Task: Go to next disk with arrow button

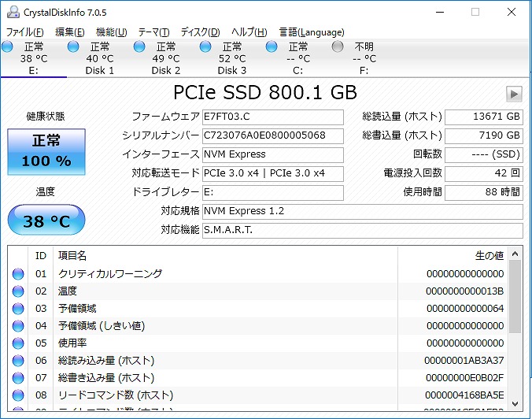Action: click(x=514, y=94)
